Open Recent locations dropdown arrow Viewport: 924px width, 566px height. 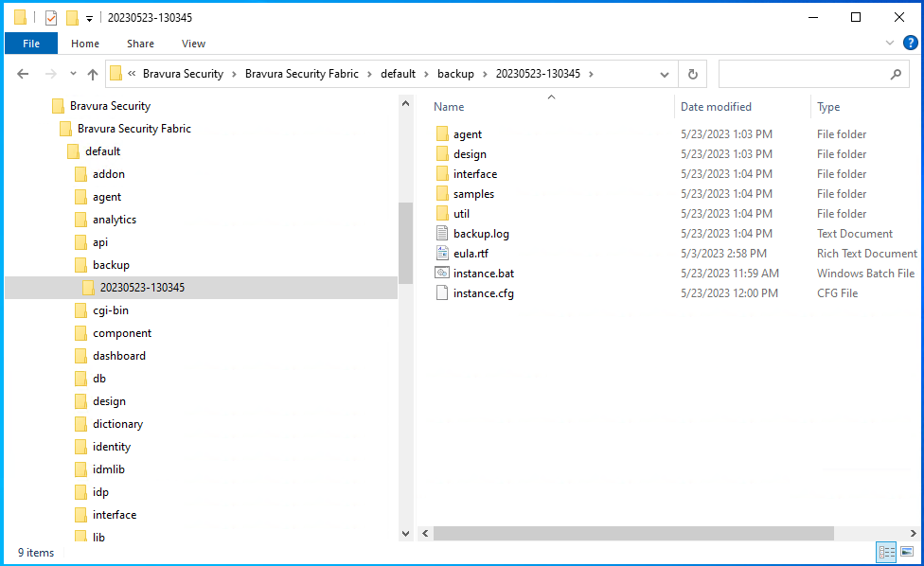(73, 74)
